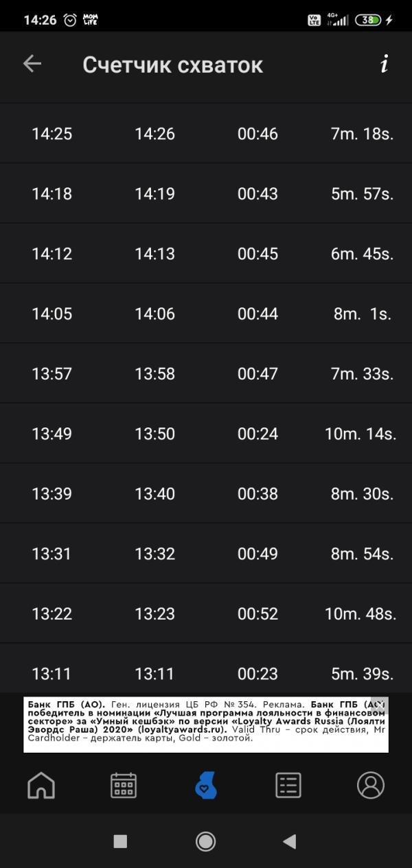
Task: Select the row with 00:52 duration
Action: point(206,613)
